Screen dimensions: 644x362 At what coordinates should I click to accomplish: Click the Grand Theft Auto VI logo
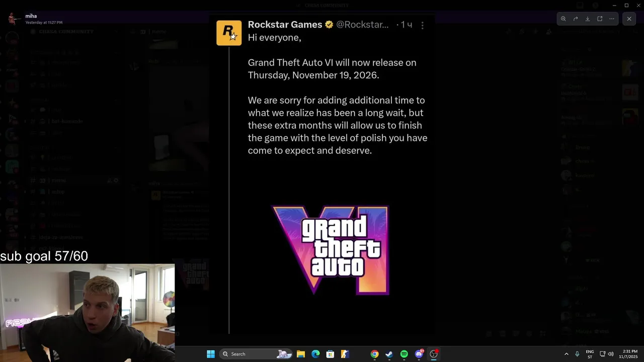(331, 250)
